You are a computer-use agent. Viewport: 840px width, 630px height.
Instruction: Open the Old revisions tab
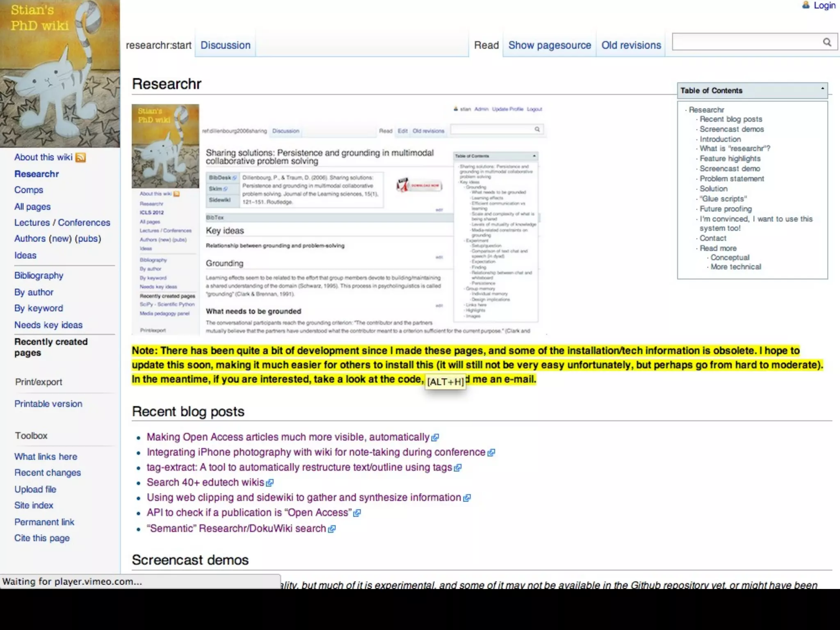pyautogui.click(x=631, y=45)
